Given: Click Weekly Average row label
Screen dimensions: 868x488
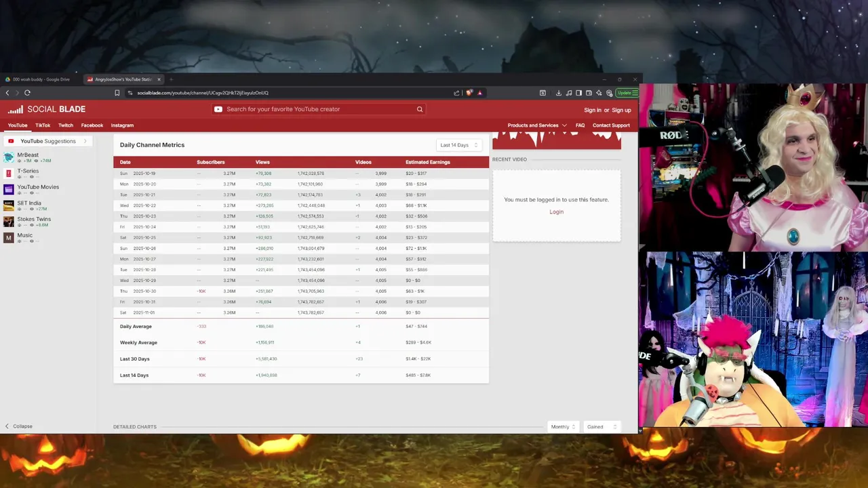Looking at the screenshot, I should (x=138, y=343).
